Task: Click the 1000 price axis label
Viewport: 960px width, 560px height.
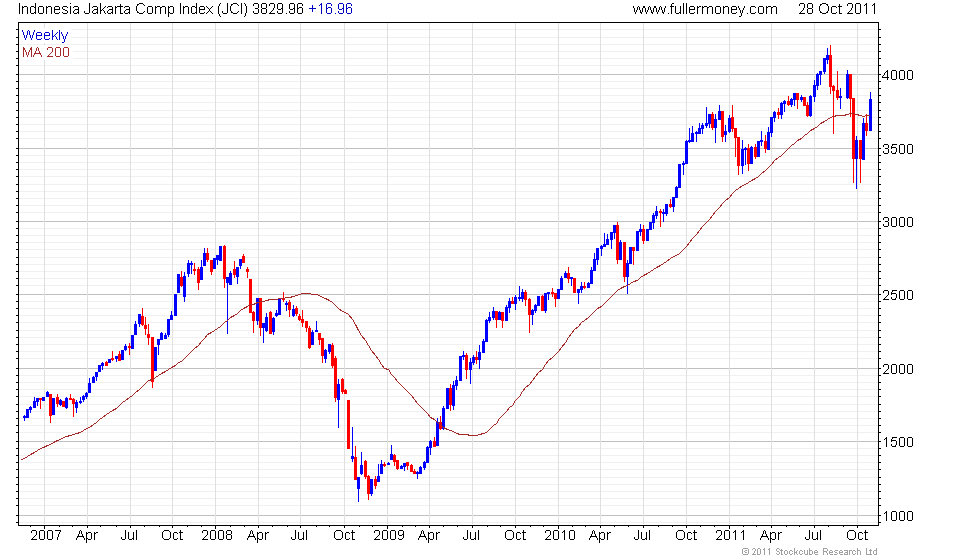Action: (898, 516)
